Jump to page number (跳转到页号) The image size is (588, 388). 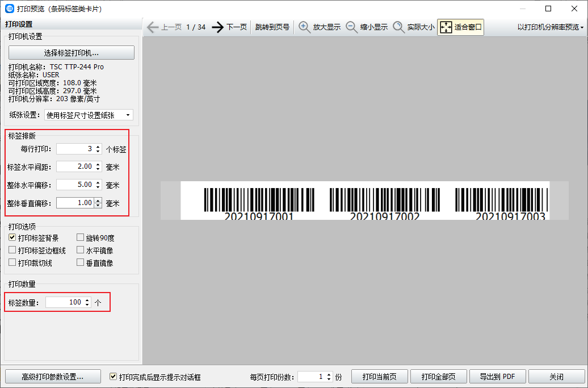272,27
